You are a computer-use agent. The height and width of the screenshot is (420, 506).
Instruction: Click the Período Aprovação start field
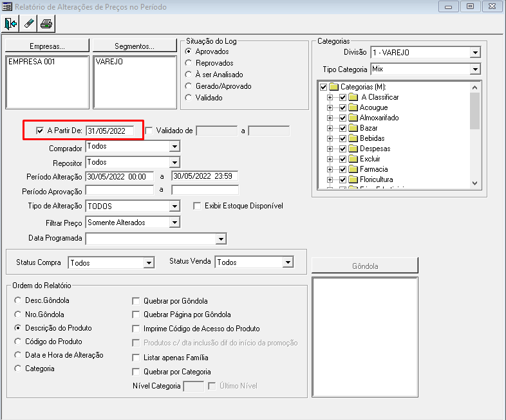[119, 190]
